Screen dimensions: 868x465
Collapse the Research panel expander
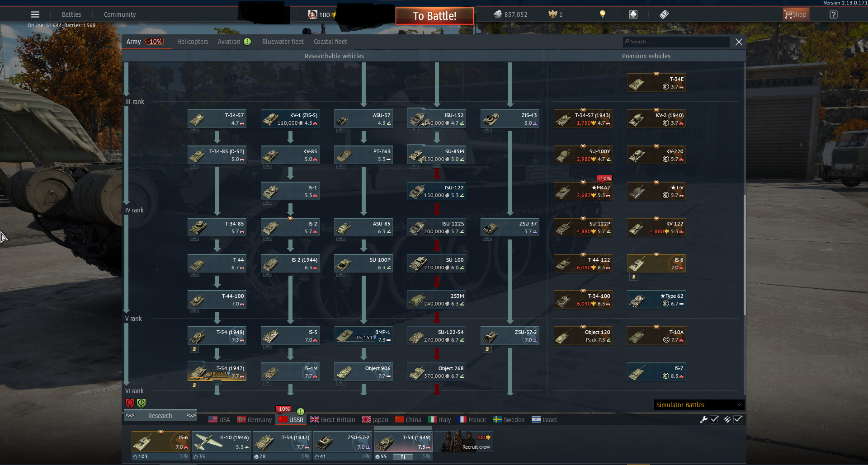pyautogui.click(x=160, y=416)
